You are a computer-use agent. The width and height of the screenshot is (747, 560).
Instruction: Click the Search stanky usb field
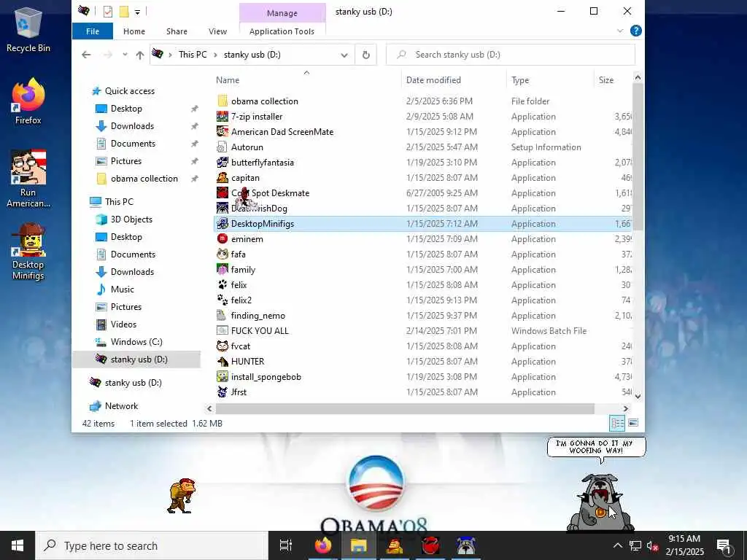click(511, 55)
